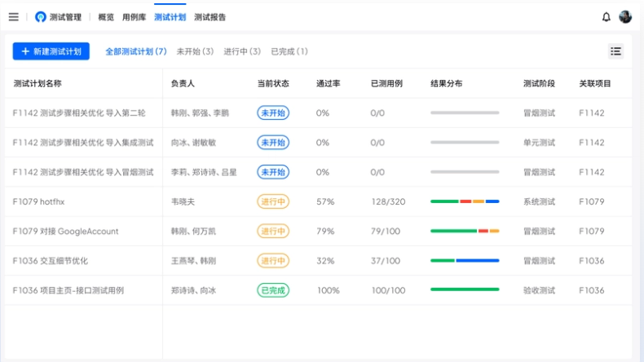Switch to list view icon
The height and width of the screenshot is (362, 644).
[x=615, y=51]
